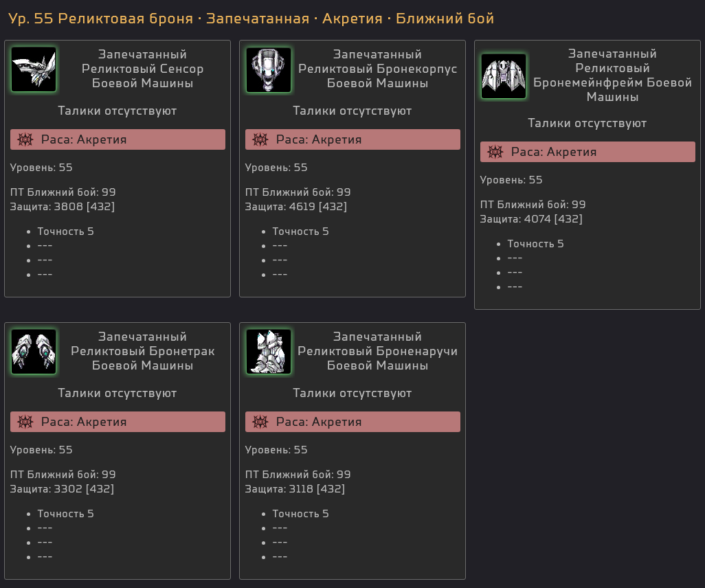
Task: Select Защита: 3118 [432] text
Action: (x=295, y=489)
